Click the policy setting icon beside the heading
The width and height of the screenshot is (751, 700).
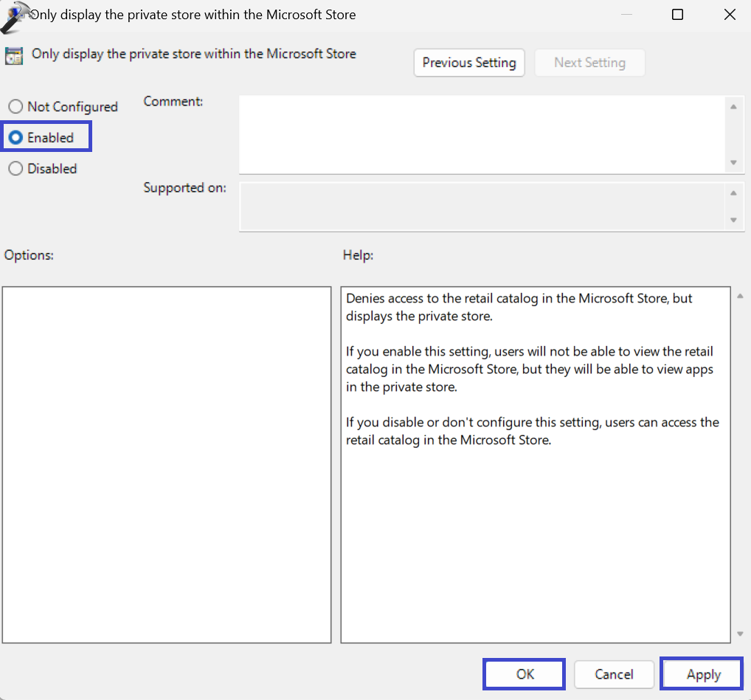pyautogui.click(x=13, y=56)
